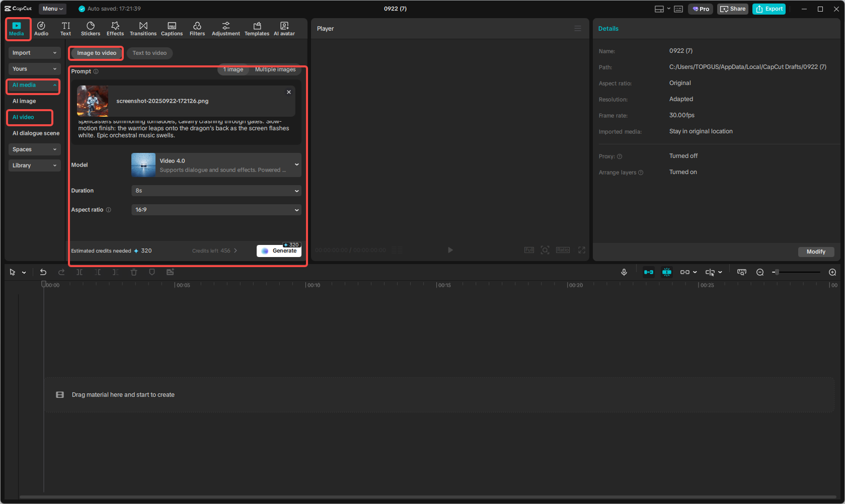Click the AI add-to-track icon in timeline toolbar
This screenshot has height=504, width=845.
click(x=170, y=272)
